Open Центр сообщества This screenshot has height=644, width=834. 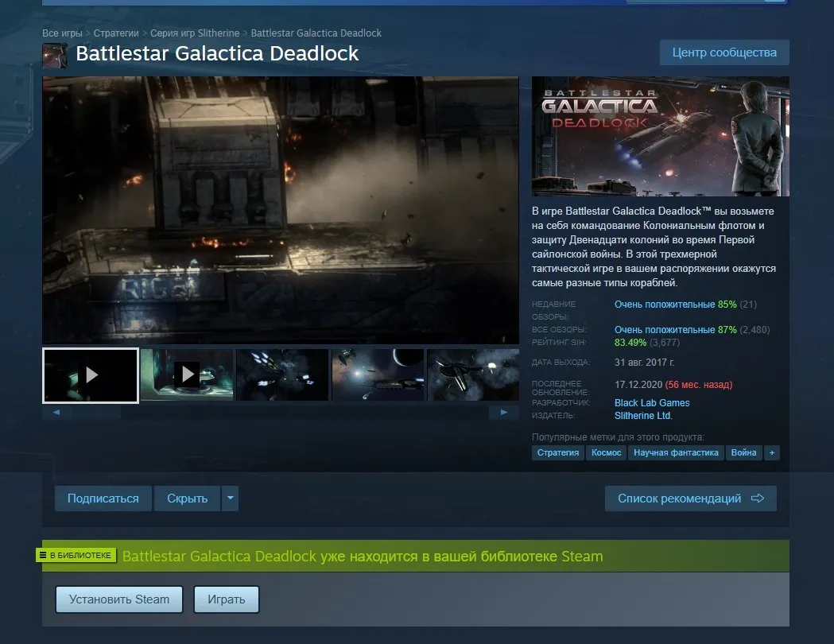[724, 52]
